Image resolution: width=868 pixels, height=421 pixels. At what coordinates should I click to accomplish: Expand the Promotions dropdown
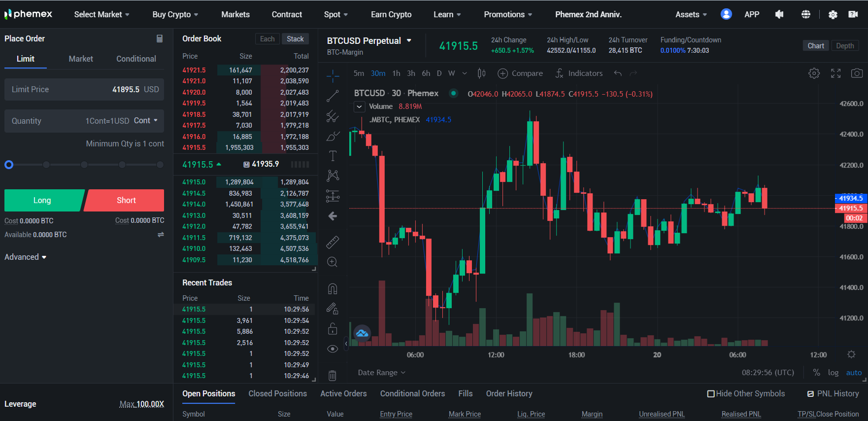508,14
